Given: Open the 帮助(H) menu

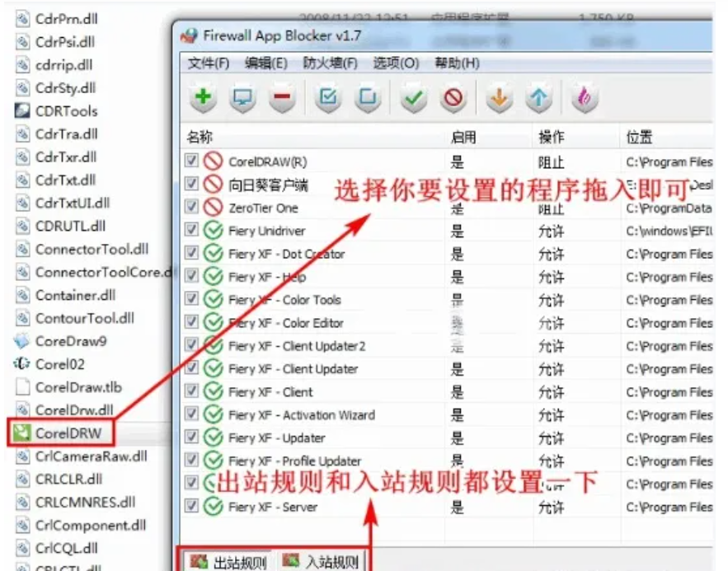Looking at the screenshot, I should point(457,63).
